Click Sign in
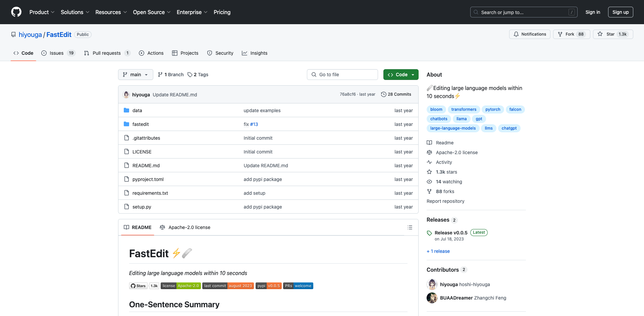 point(593,12)
